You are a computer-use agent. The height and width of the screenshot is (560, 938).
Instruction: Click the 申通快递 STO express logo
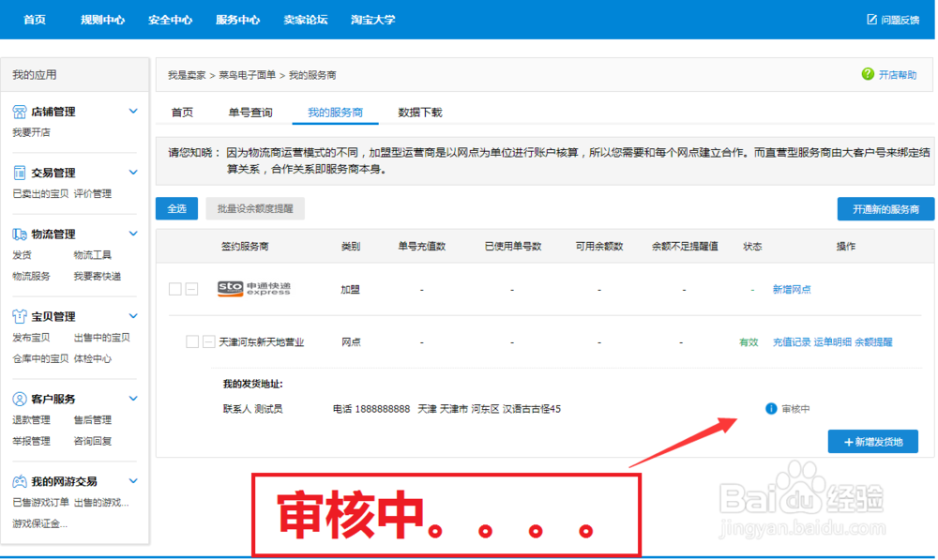click(253, 289)
